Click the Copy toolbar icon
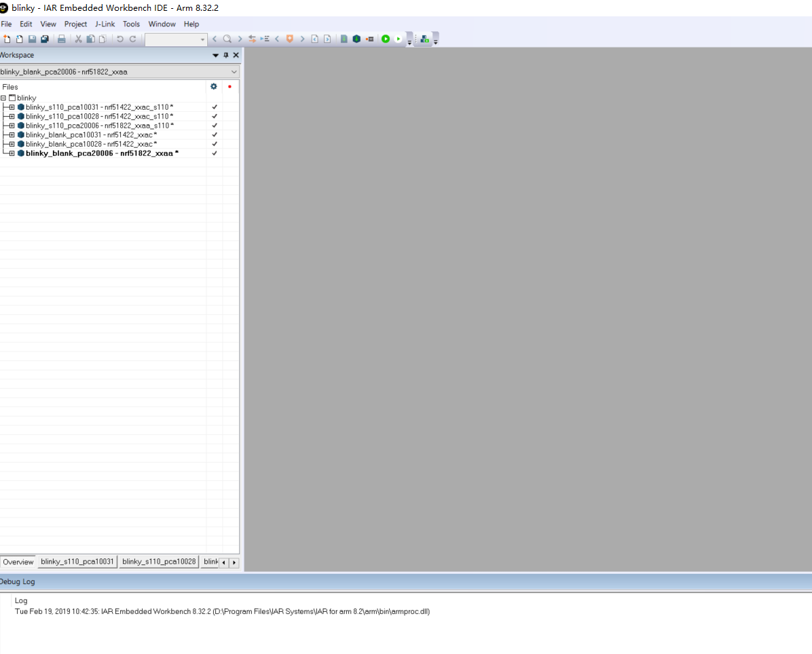812x654 pixels. [x=90, y=39]
